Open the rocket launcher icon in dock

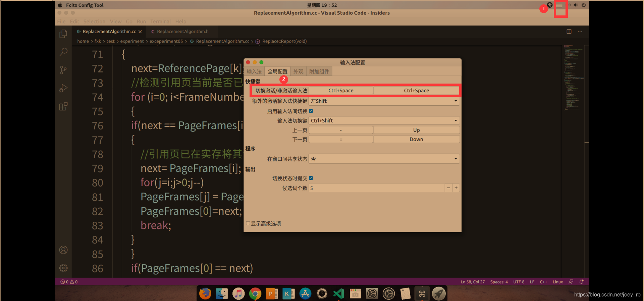pyautogui.click(x=439, y=294)
